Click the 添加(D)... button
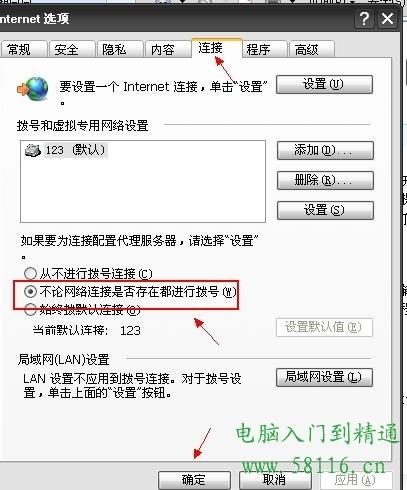 (325, 150)
